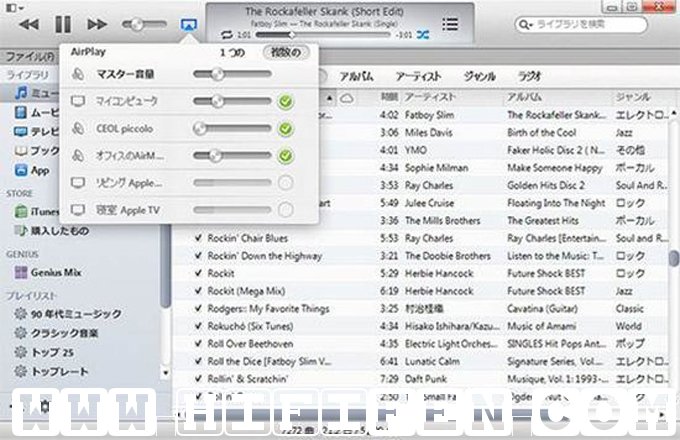Click the song progress bar in display
The height and width of the screenshot is (440, 680).
323,35
